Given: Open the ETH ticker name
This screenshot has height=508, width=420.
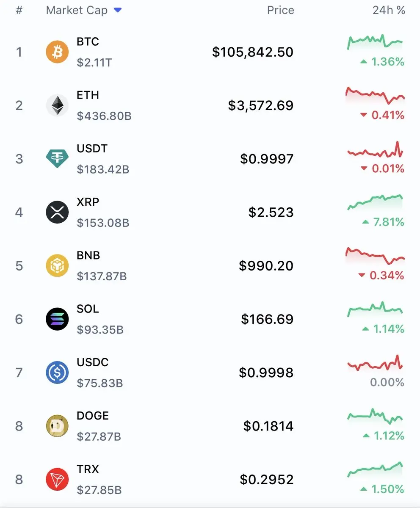Looking at the screenshot, I should 88,95.
